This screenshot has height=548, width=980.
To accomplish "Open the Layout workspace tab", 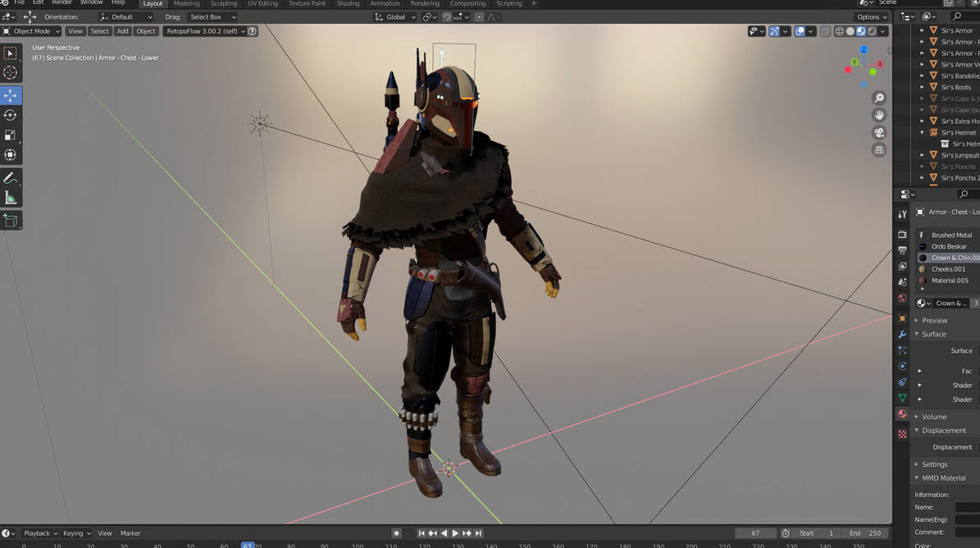I will [x=153, y=3].
